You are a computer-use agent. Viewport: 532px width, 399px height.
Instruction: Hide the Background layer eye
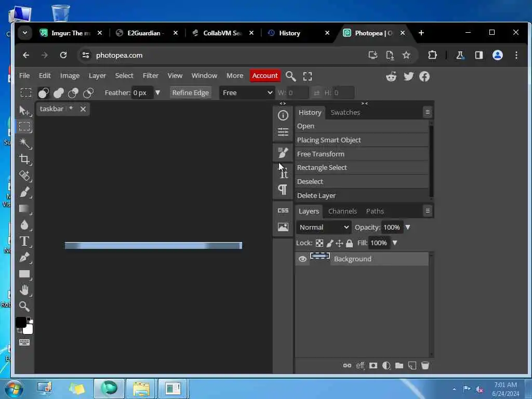pos(302,259)
